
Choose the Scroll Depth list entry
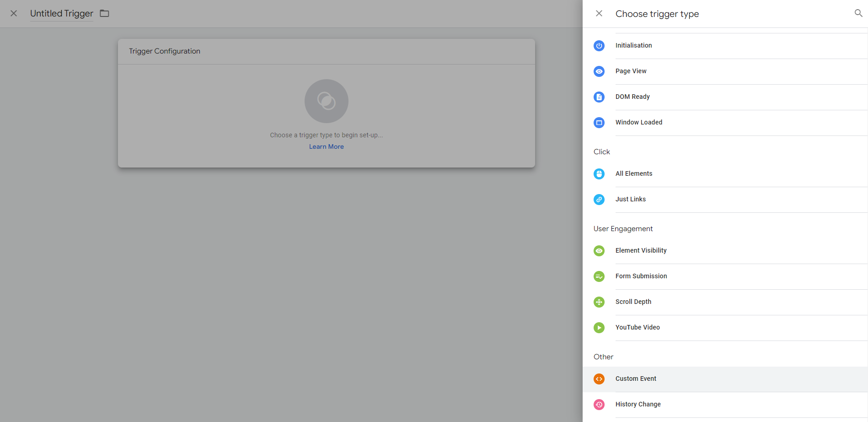click(x=725, y=302)
